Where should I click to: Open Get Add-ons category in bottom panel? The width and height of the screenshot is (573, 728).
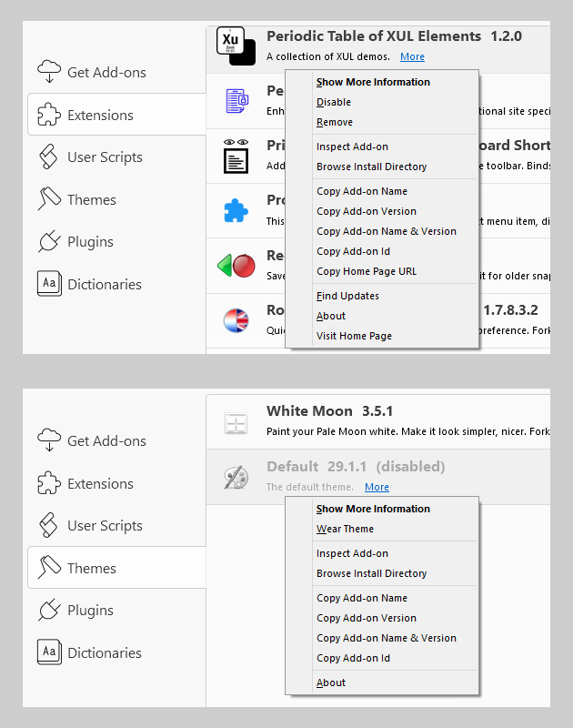click(117, 440)
